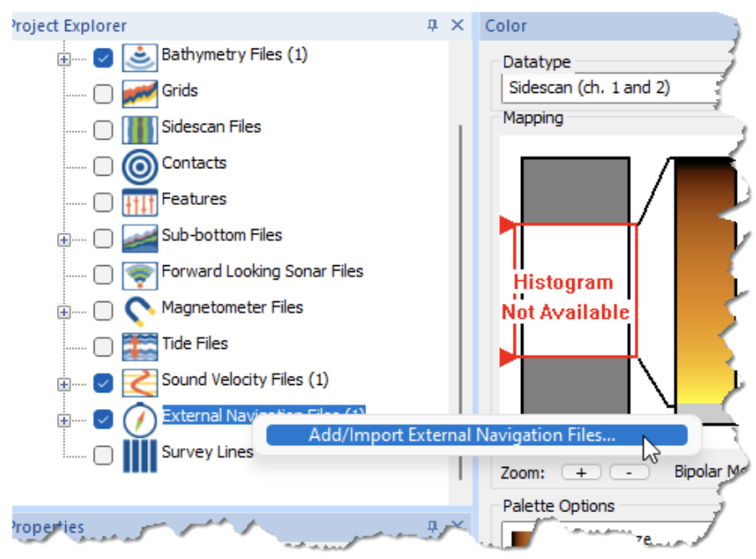This screenshot has height=559, width=756.
Task: Expand the Magnetometer Files tree node
Action: point(64,312)
